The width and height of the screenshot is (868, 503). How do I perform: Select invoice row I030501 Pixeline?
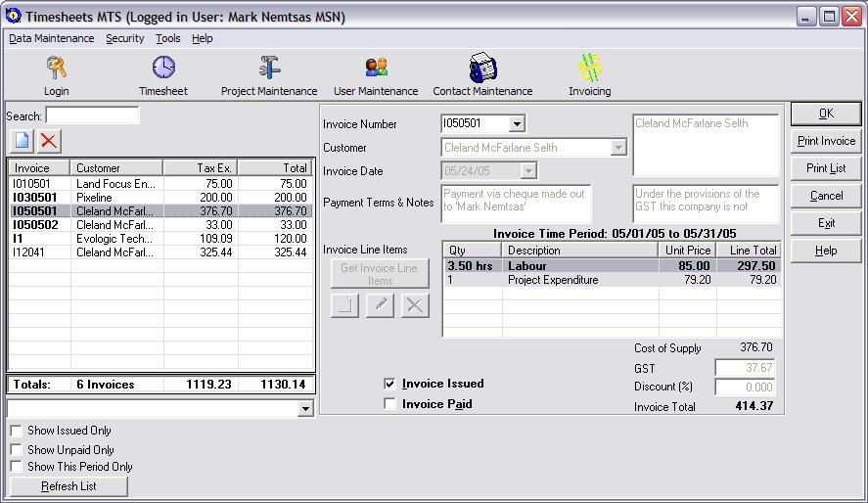point(160,198)
